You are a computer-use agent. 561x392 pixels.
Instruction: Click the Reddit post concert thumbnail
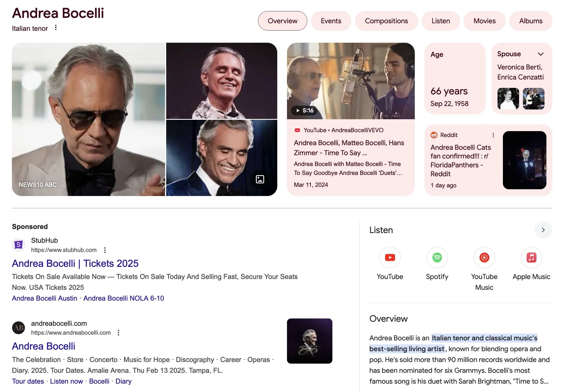524,160
